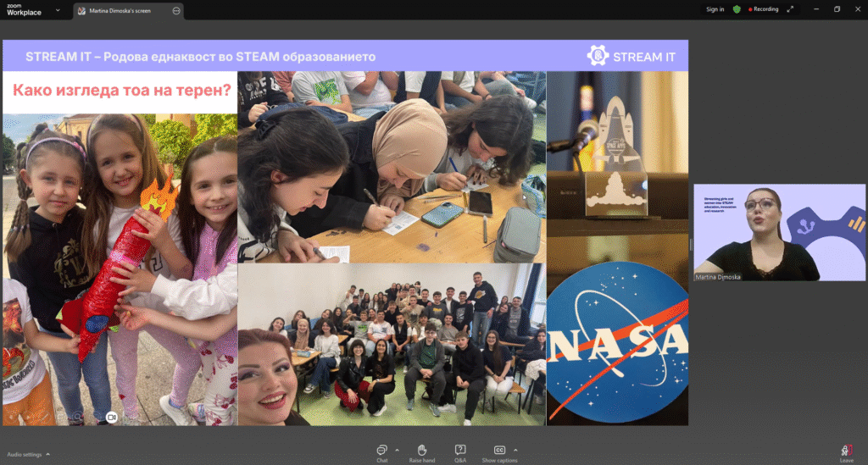Expand the Audio settings arrow
868x465 pixels.
pos(48,455)
